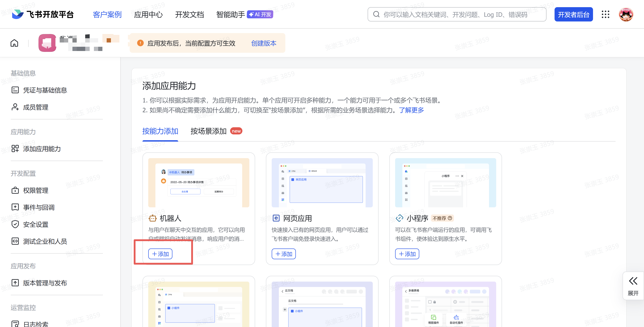Screen dimensions: 644x327
Task: Click the 机器人 robot icon
Action: coord(153,218)
